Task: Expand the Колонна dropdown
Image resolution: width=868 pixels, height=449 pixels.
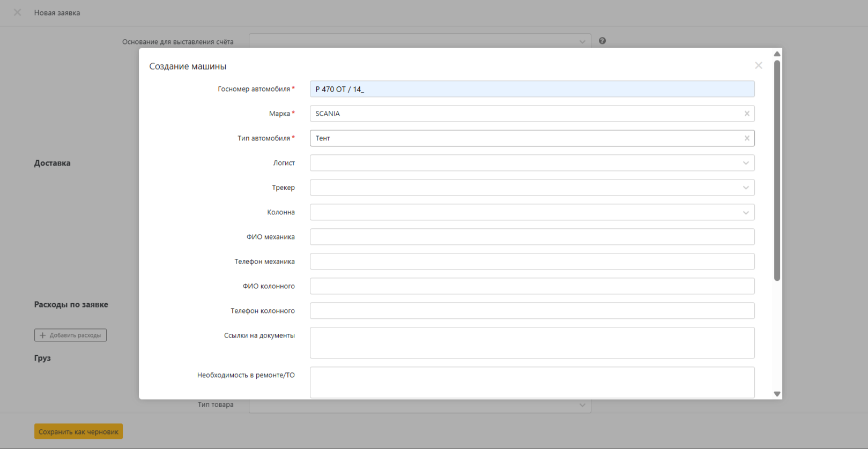Action: [x=746, y=212]
